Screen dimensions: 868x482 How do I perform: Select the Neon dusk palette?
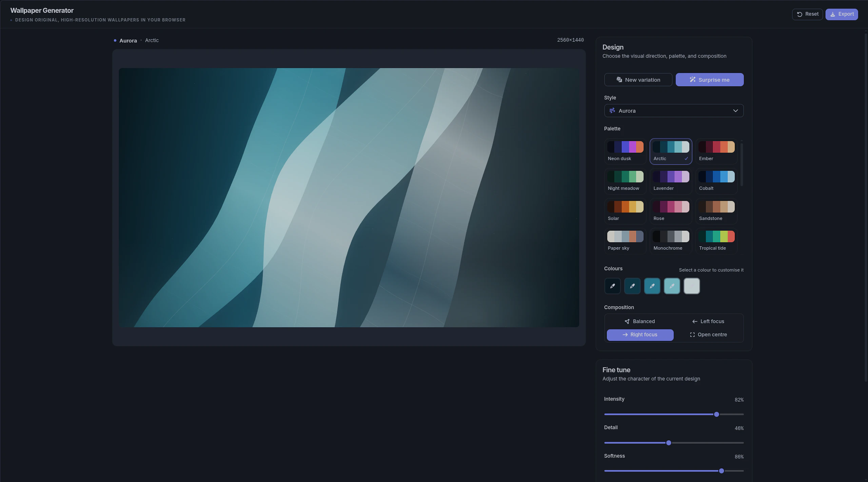point(625,151)
